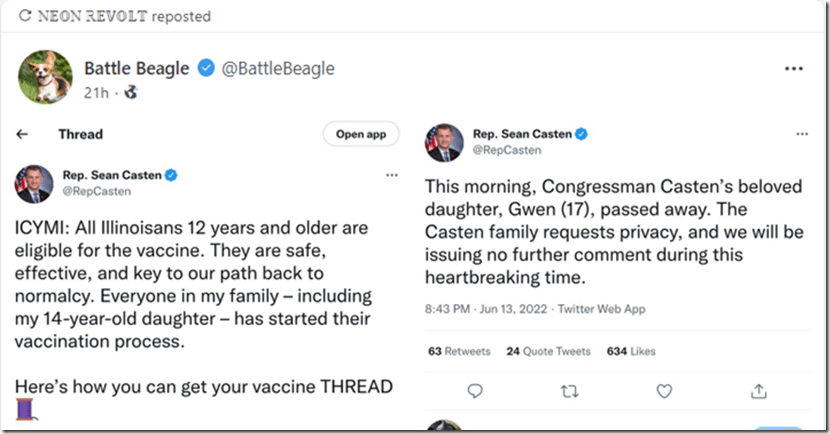830x434 pixels.
Task: Open the @BattleBeagle handle link
Action: click(x=277, y=69)
